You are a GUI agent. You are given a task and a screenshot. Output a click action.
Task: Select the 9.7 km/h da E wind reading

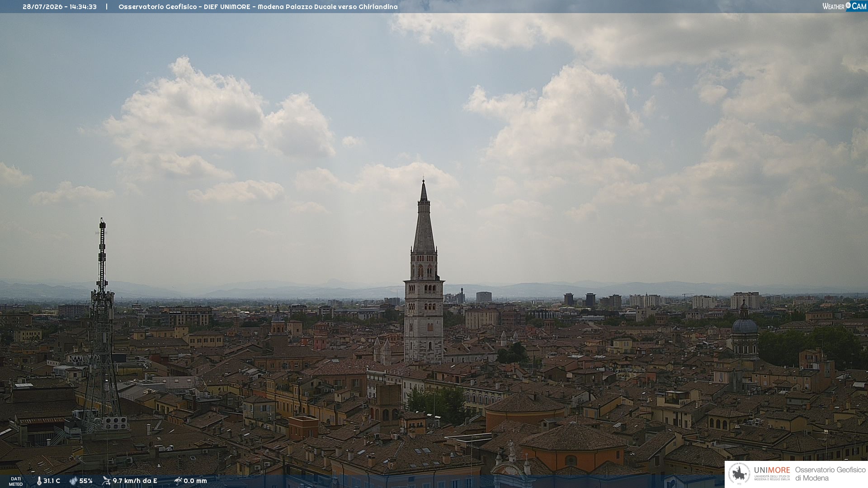[x=135, y=481]
